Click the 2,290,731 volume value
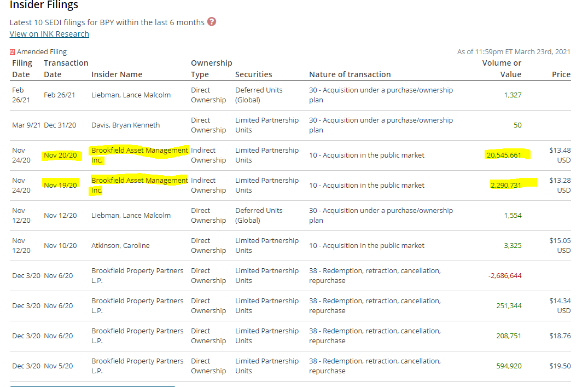The height and width of the screenshot is (387, 588). click(506, 185)
